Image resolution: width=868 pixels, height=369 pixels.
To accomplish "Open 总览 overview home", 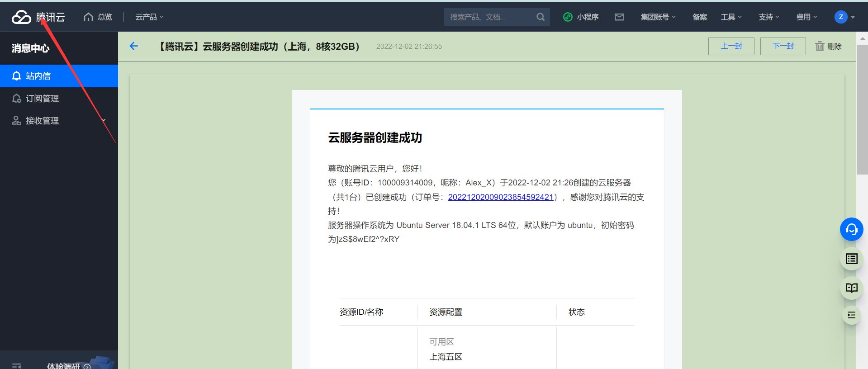I will 98,17.
